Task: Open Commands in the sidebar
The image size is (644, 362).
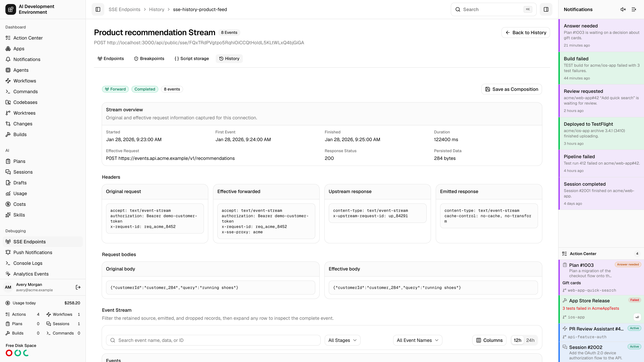Action: tap(43, 92)
